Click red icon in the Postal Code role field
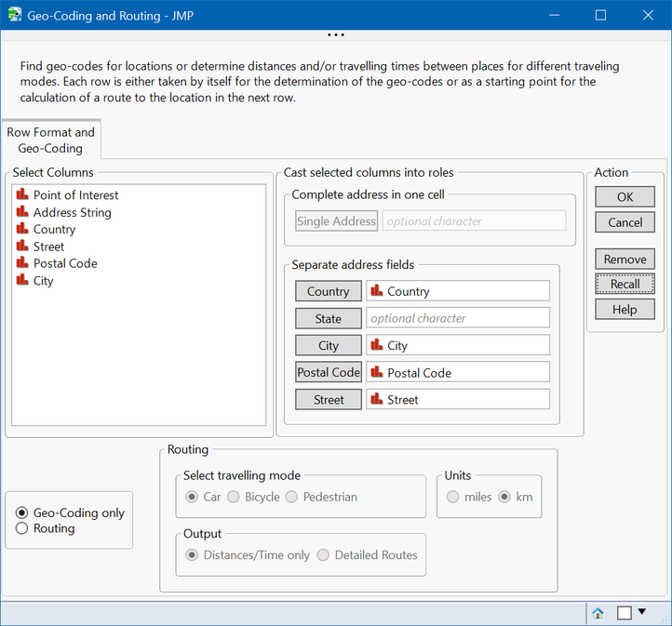Screen dimensions: 672x626 (377, 372)
